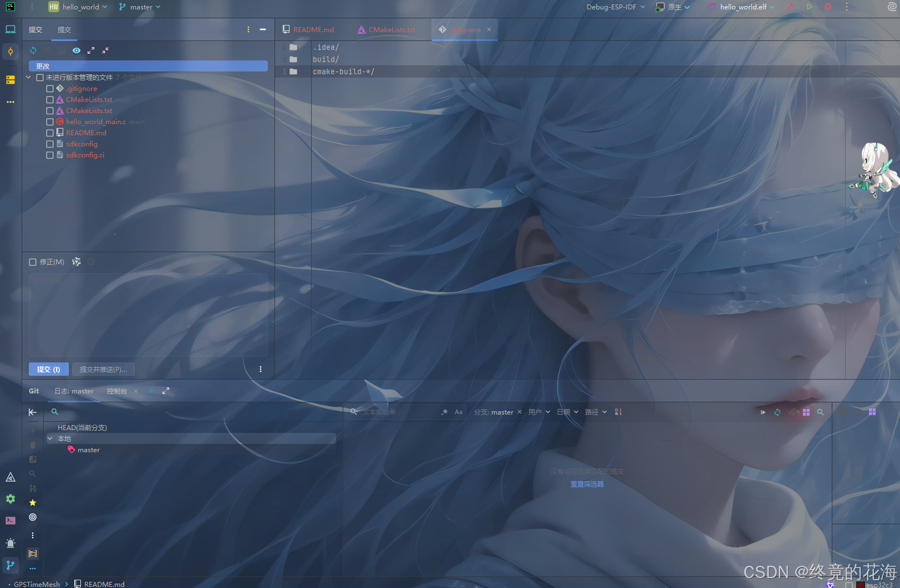Maximize the Git tool window

point(166,391)
